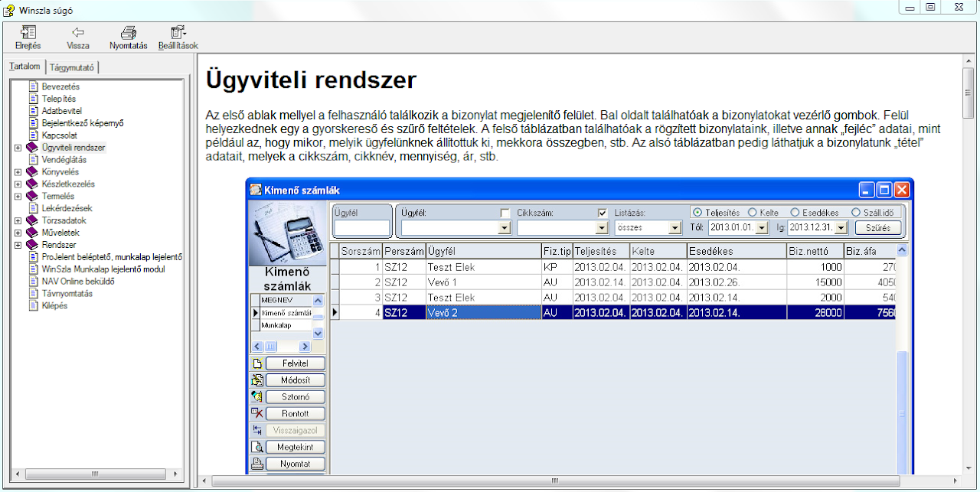Screen dimensions: 980x492
Task: Open the WinSzla Munkalap lejelentő modul topic
Action: (103, 269)
